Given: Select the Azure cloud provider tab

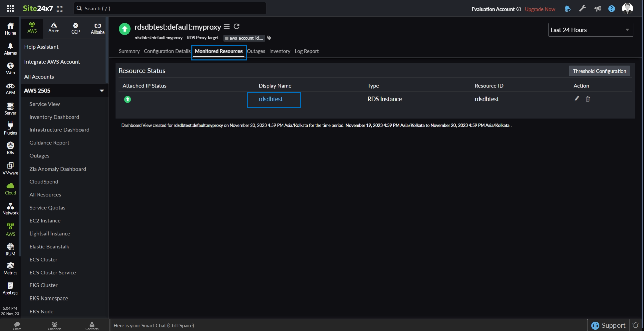Looking at the screenshot, I should (x=54, y=27).
